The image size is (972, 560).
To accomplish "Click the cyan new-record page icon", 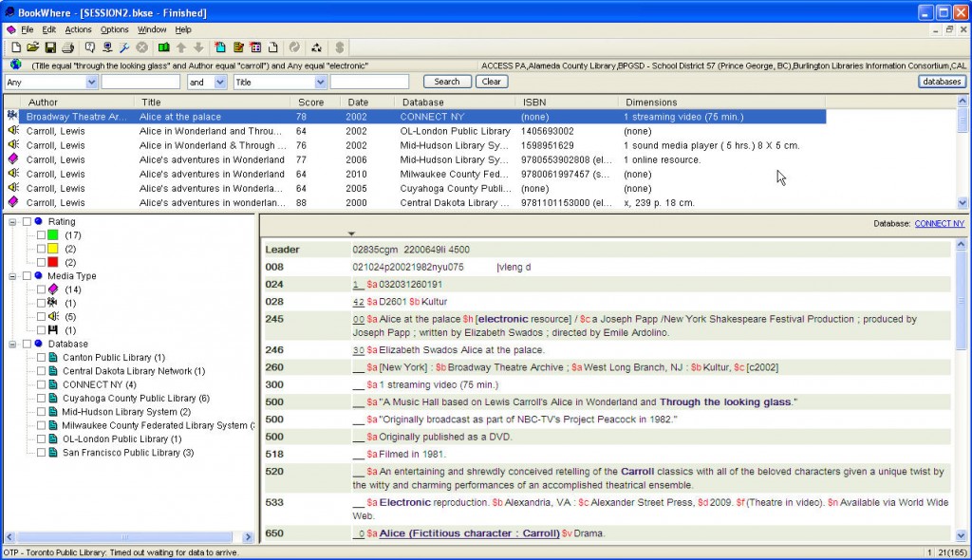I will (220, 47).
